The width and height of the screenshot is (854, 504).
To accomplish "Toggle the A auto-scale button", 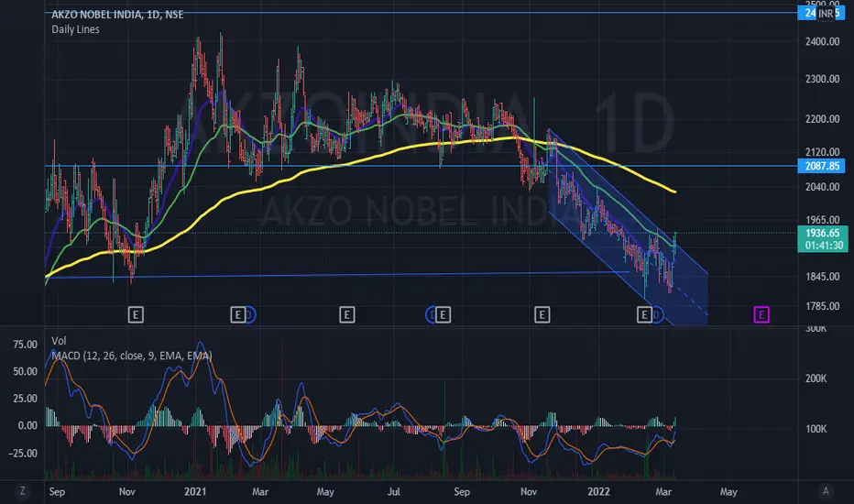I will tap(827, 490).
